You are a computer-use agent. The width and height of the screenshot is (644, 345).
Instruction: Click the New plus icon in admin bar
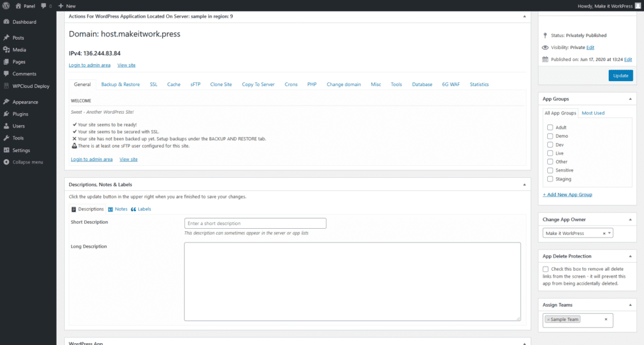click(x=61, y=6)
